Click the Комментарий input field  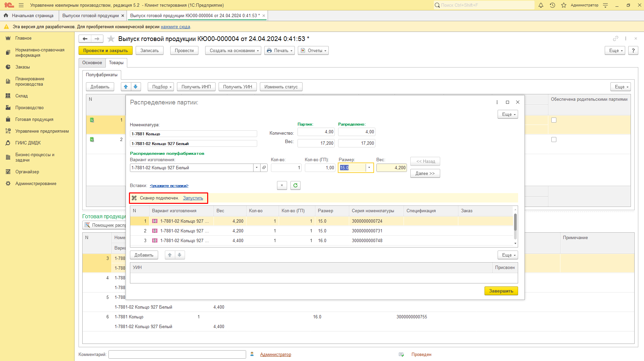tap(177, 354)
